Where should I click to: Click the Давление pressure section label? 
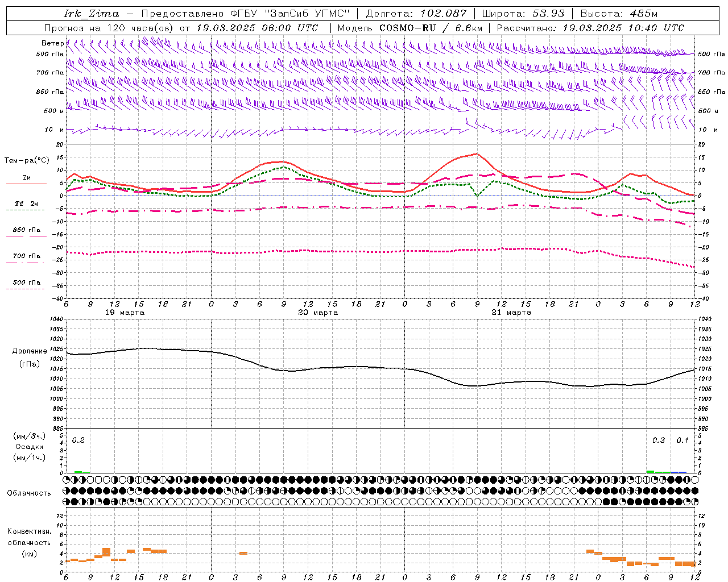30,351
